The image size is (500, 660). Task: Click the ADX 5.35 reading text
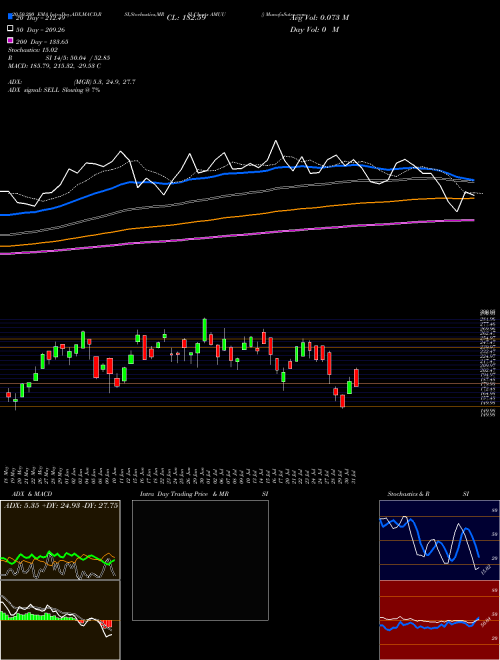(x=21, y=506)
